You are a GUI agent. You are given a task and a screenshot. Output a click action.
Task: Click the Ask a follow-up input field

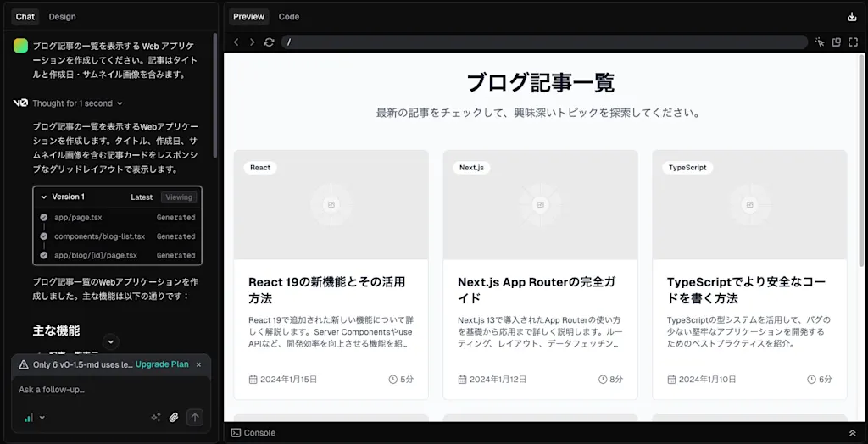111,390
